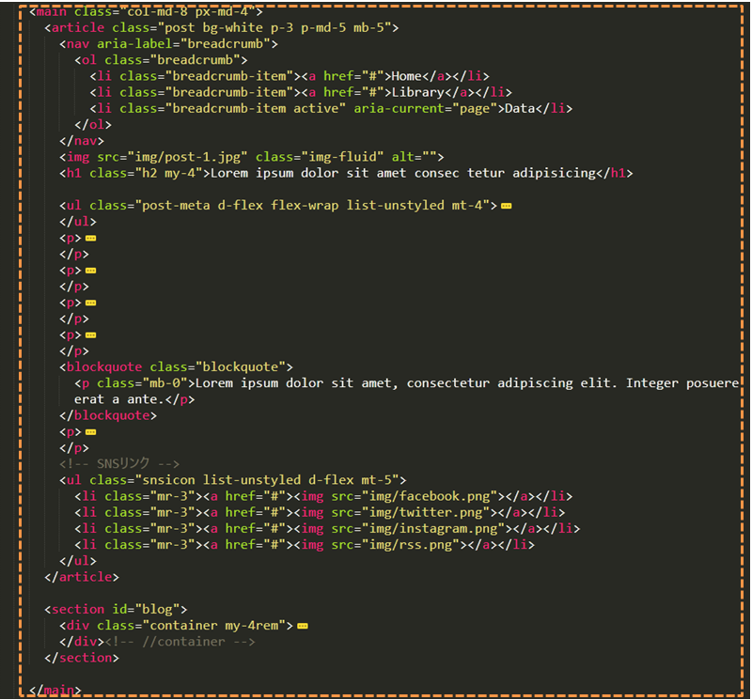Viewport: 752px width, 700px height.
Task: Expand the second folded <p> paragraph marker
Action: [90, 271]
